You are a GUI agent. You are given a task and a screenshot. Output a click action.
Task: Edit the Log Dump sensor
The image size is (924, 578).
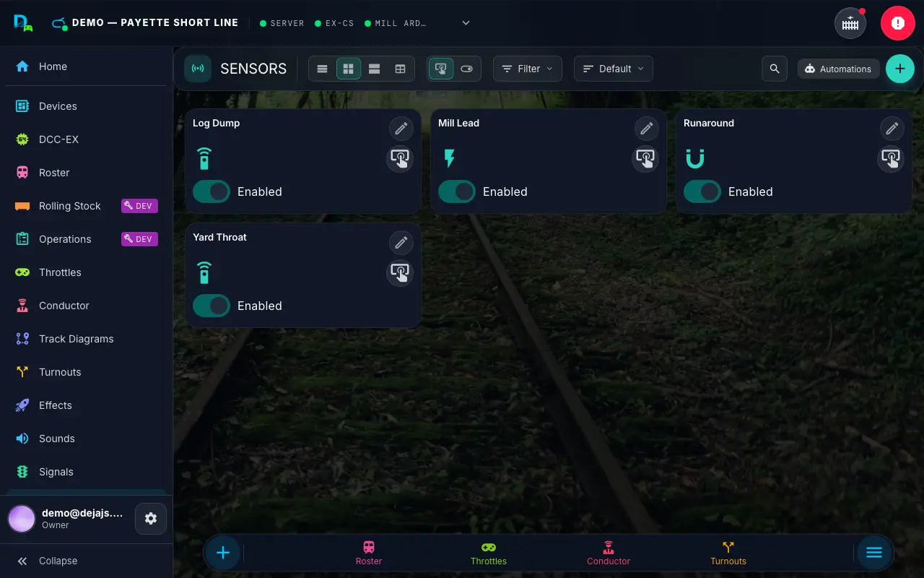coord(401,129)
